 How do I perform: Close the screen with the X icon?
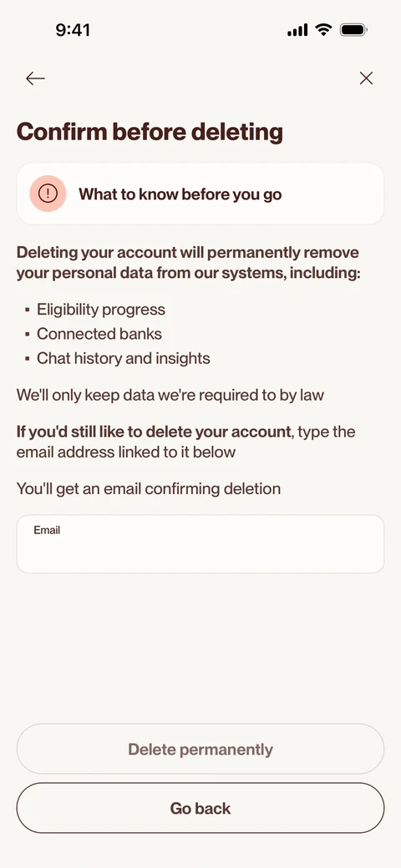pyautogui.click(x=366, y=78)
